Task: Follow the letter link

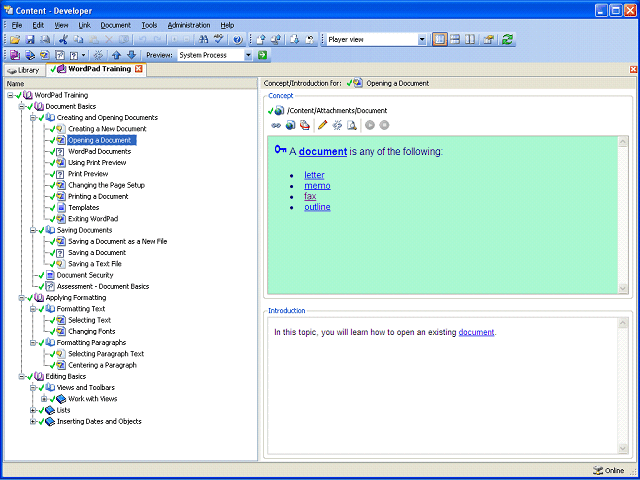Action: pos(314,175)
